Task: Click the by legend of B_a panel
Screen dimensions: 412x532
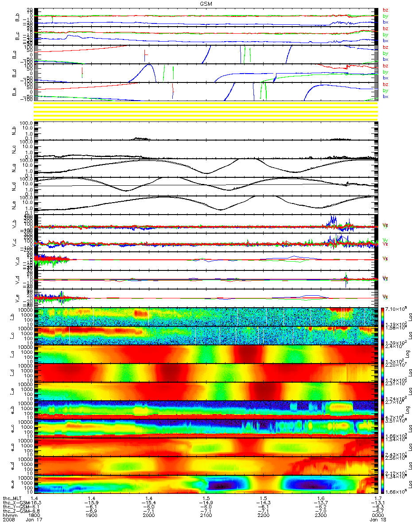Action: [x=385, y=53]
